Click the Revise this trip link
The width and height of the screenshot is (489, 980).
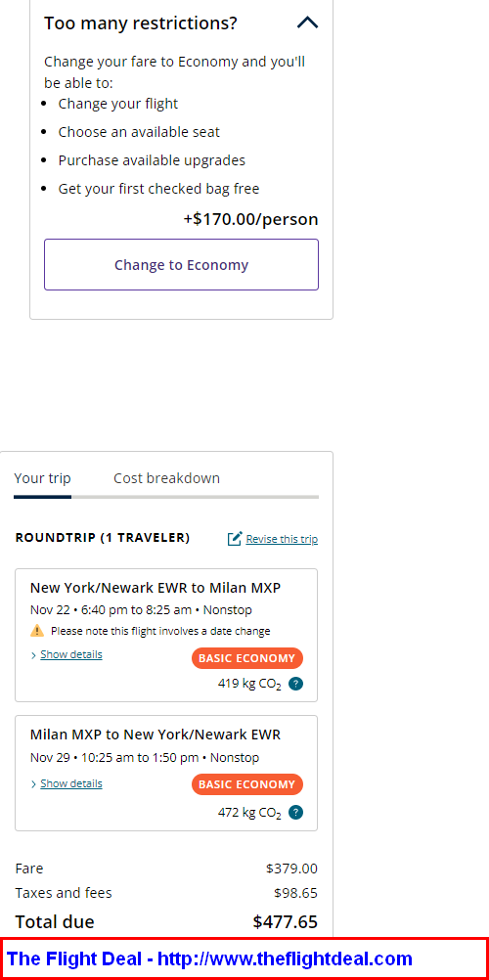coord(282,539)
